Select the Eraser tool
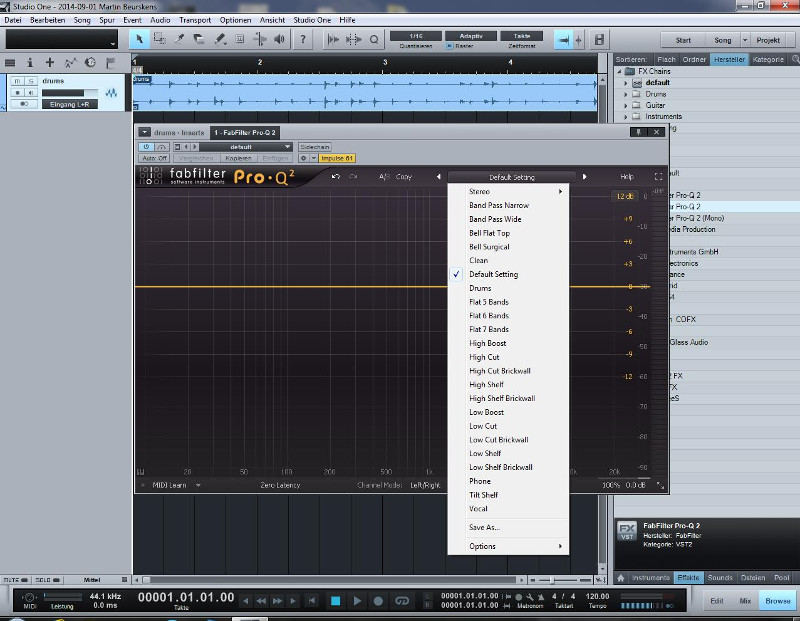Viewport: 800px width, 621px height. [x=199, y=39]
